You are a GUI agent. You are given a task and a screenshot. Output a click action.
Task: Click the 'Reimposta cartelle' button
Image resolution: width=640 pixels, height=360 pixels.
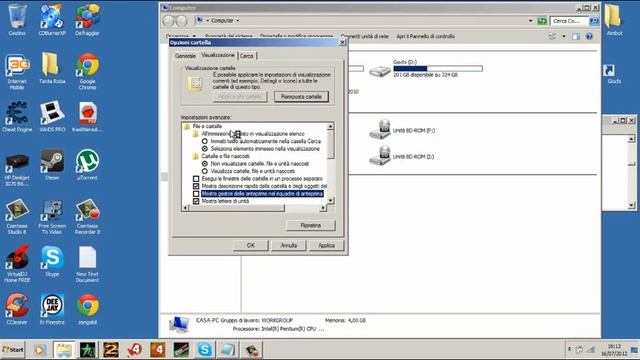coord(301,97)
